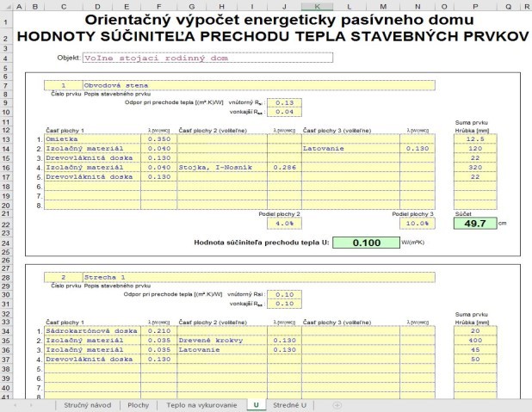Viewport: 532px width, 412px height.
Task: Open the Plochy sheet tab
Action: 138,404
